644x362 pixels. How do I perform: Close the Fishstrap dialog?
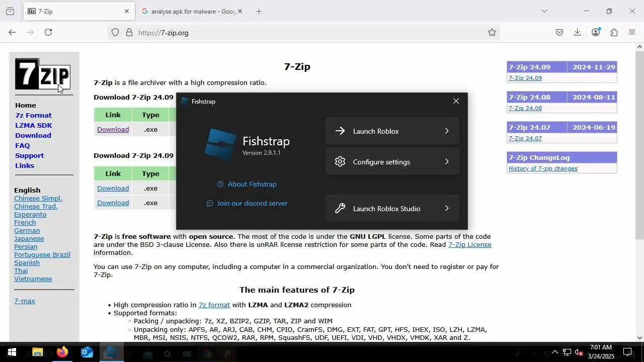(456, 101)
